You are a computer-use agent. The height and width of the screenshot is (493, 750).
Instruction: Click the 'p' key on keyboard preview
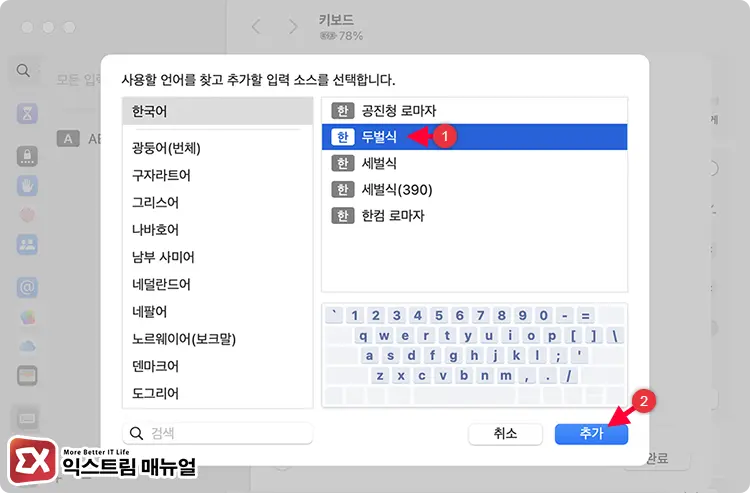pyautogui.click(x=552, y=336)
